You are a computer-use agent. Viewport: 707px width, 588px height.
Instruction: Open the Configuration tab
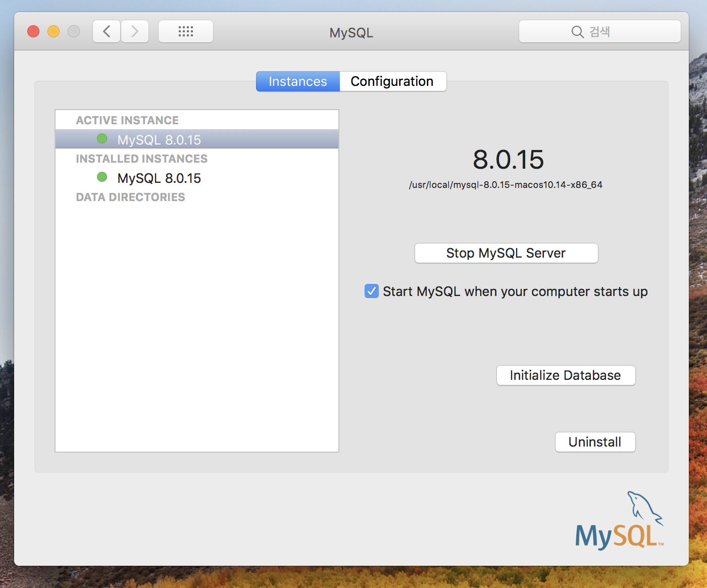coord(392,81)
